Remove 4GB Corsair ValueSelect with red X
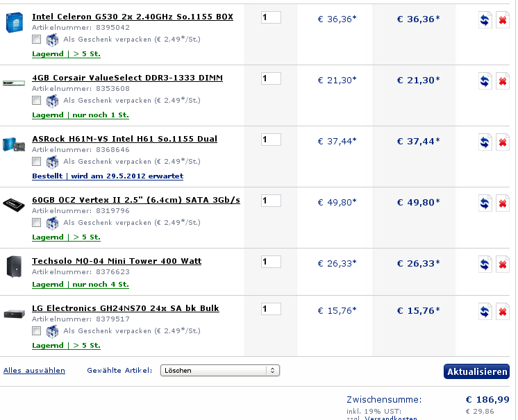Image resolution: width=518 pixels, height=420 pixels. [503, 81]
